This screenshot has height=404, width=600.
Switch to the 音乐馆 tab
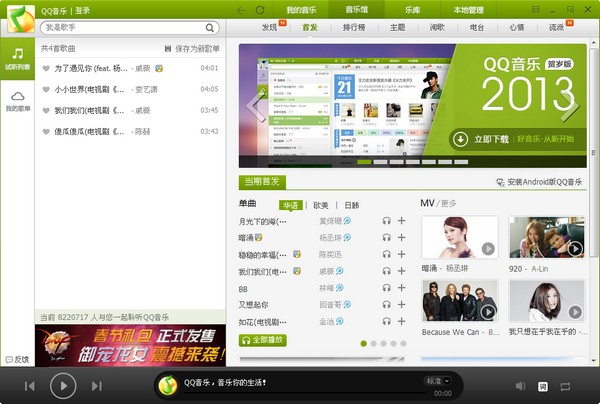(357, 10)
